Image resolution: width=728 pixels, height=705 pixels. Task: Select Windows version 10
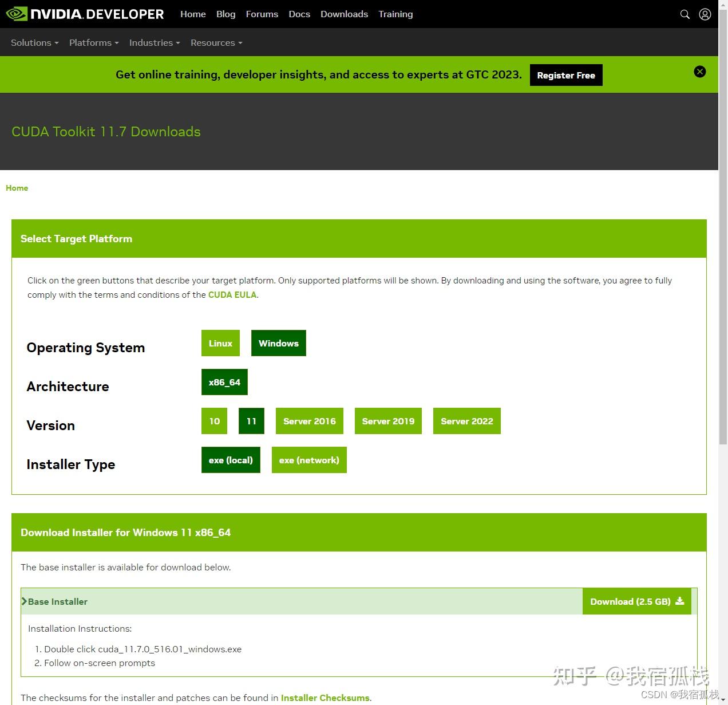click(x=214, y=421)
